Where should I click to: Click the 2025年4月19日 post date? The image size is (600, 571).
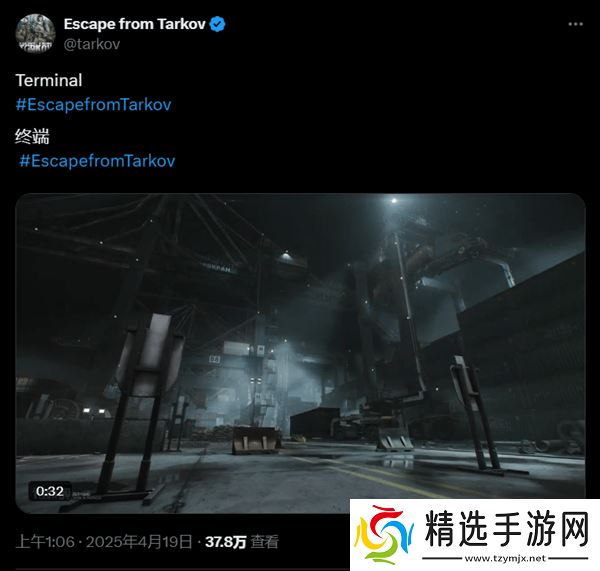(139, 542)
